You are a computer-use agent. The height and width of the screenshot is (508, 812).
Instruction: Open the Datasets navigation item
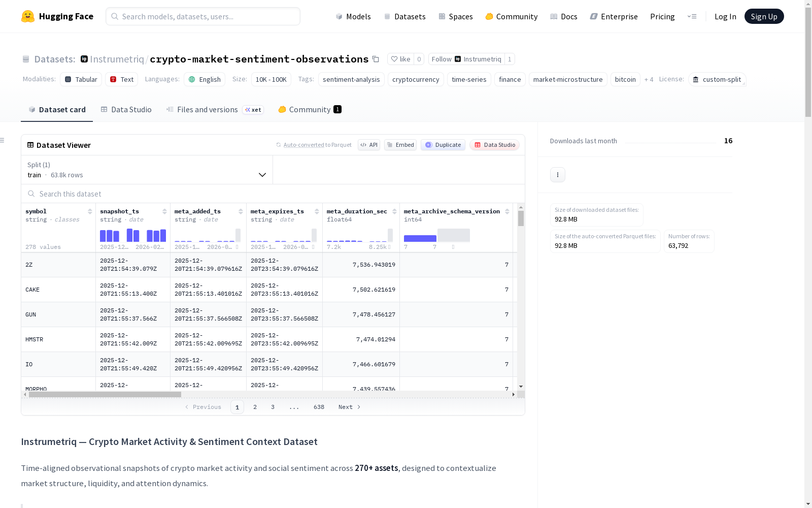coord(404,16)
